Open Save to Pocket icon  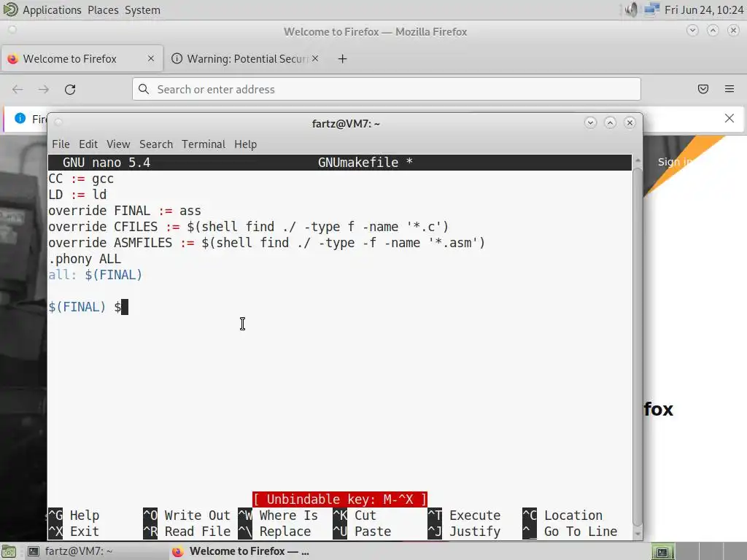(x=703, y=89)
